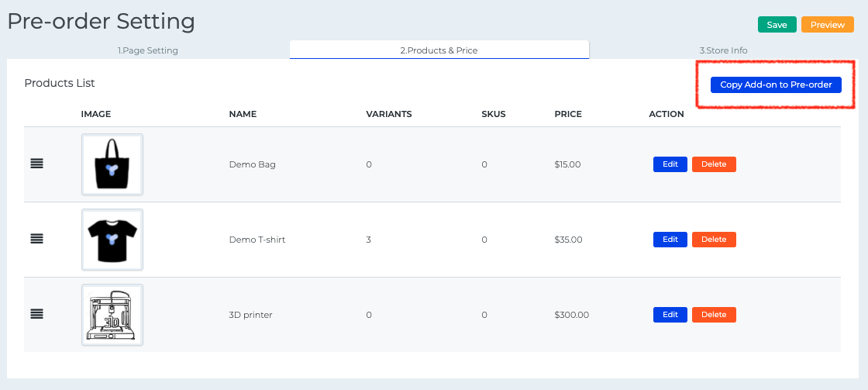Open the Demo T-shirt product image

pyautogui.click(x=112, y=240)
